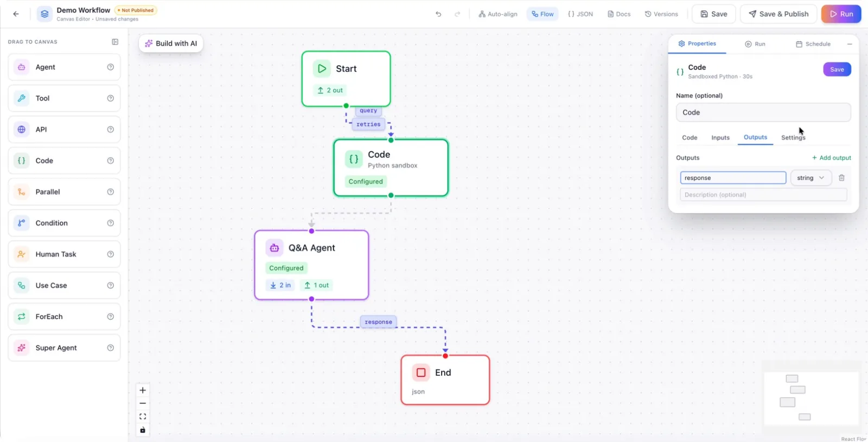The height and width of the screenshot is (442, 868).
Task: Click the back arrow icon
Action: click(16, 14)
